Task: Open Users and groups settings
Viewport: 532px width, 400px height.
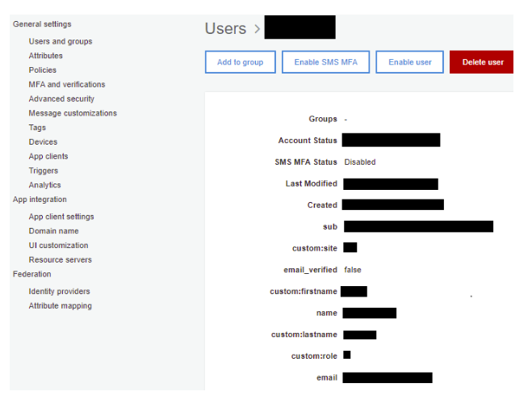Action: tap(61, 41)
